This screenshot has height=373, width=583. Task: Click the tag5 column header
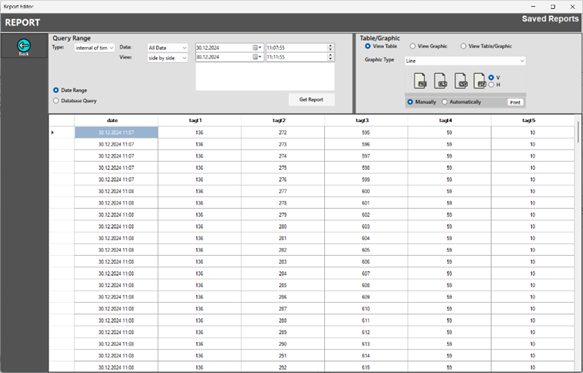coord(532,120)
